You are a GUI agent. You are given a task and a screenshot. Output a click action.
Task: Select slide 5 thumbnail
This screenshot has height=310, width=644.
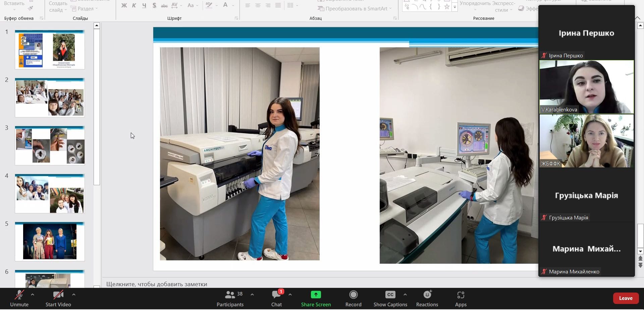pos(50,242)
